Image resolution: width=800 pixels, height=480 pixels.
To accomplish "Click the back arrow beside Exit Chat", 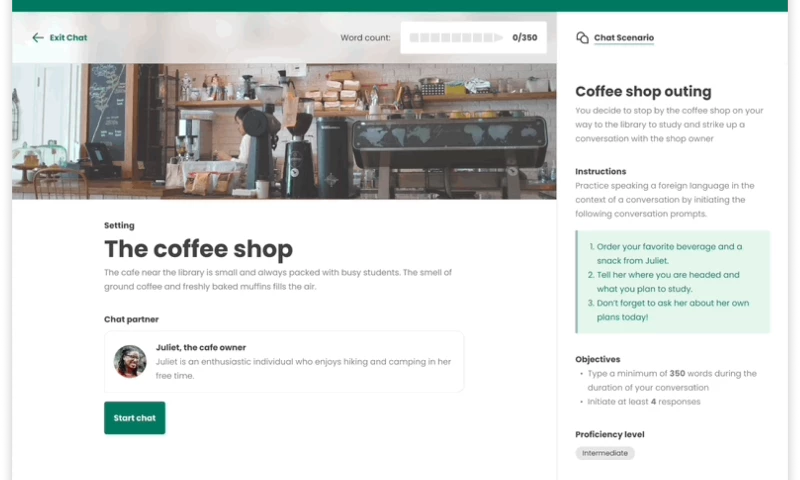I will 38,38.
